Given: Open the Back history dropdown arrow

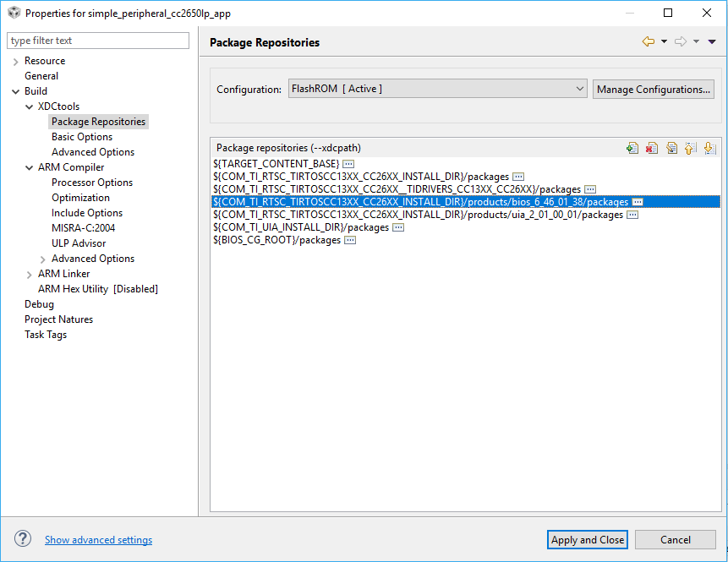Looking at the screenshot, I should 664,41.
